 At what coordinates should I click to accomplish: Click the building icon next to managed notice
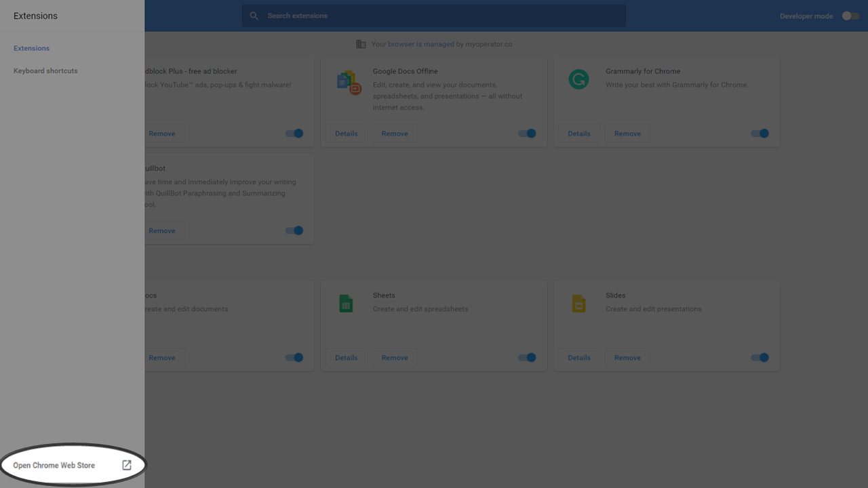pos(361,44)
